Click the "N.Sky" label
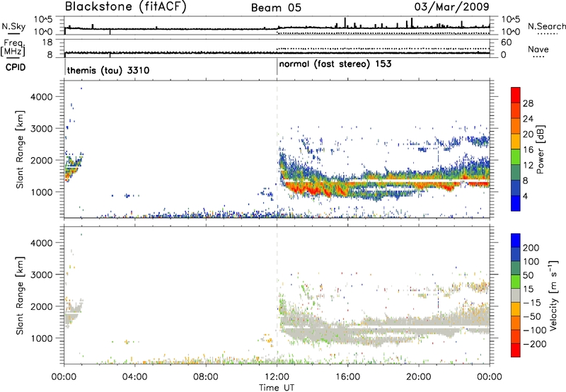The height and width of the screenshot is (392, 566). (13, 26)
